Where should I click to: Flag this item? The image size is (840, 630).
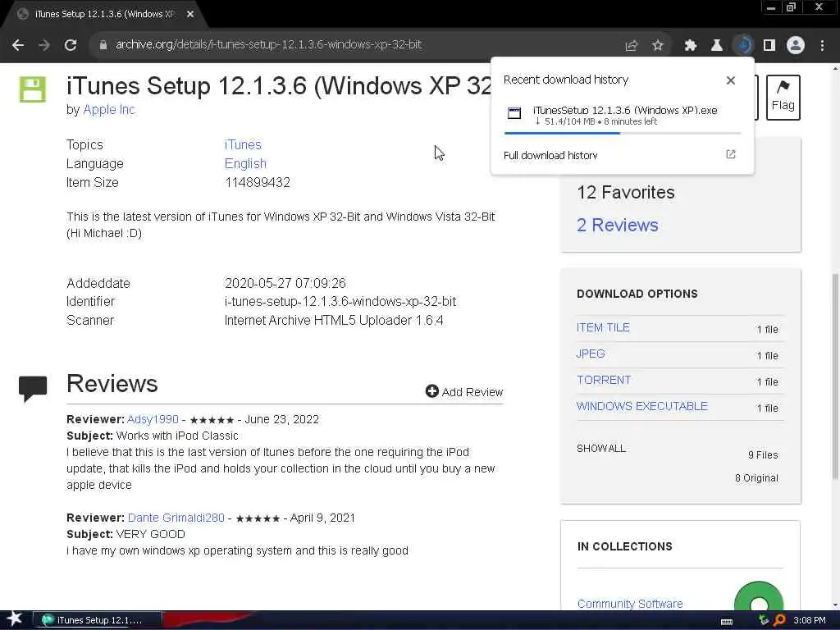[783, 98]
